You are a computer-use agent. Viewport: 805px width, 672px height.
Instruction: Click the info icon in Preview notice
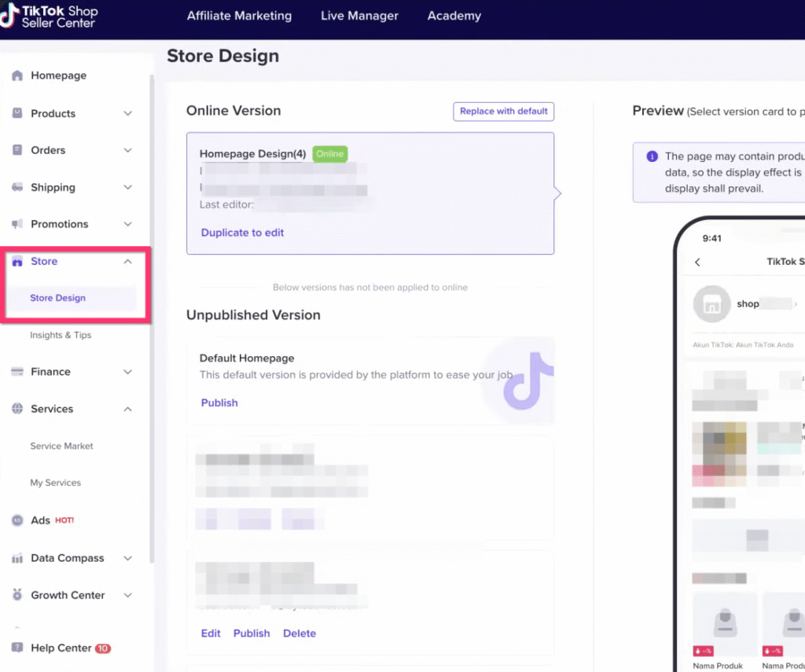(x=652, y=156)
